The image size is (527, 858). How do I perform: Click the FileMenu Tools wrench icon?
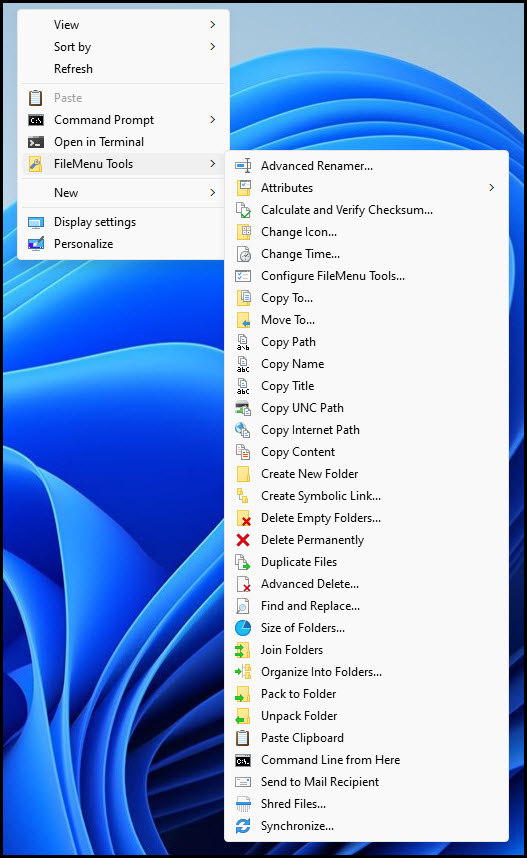click(36, 164)
